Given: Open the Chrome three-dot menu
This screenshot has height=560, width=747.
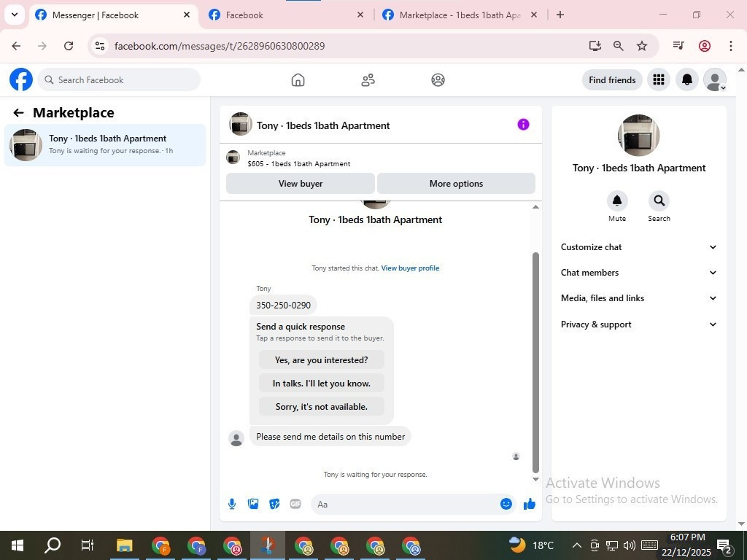Looking at the screenshot, I should click(730, 46).
